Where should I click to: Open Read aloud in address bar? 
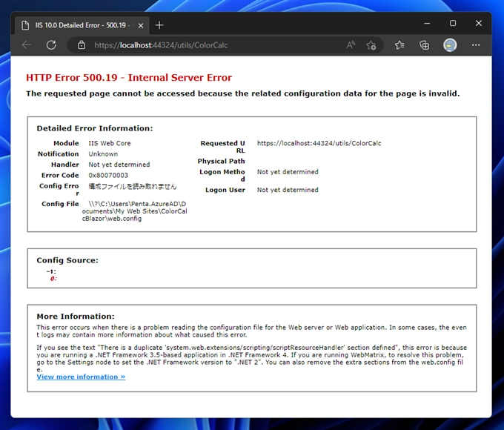click(x=351, y=45)
